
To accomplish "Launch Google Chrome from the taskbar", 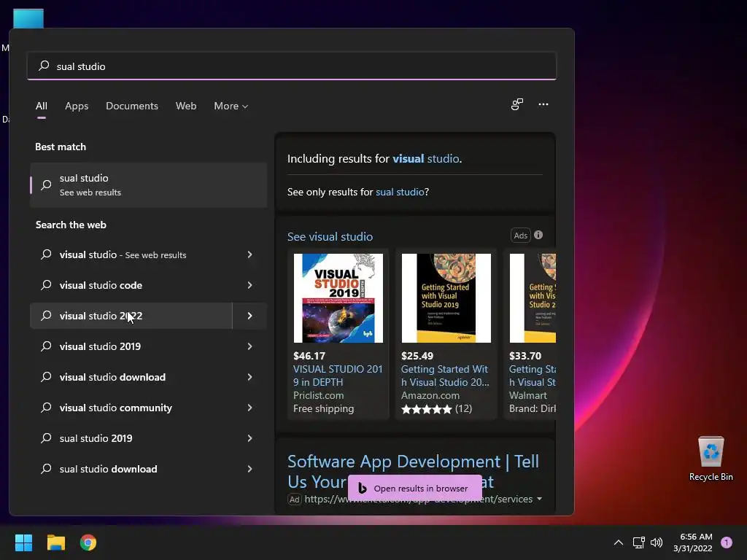I will [x=88, y=542].
